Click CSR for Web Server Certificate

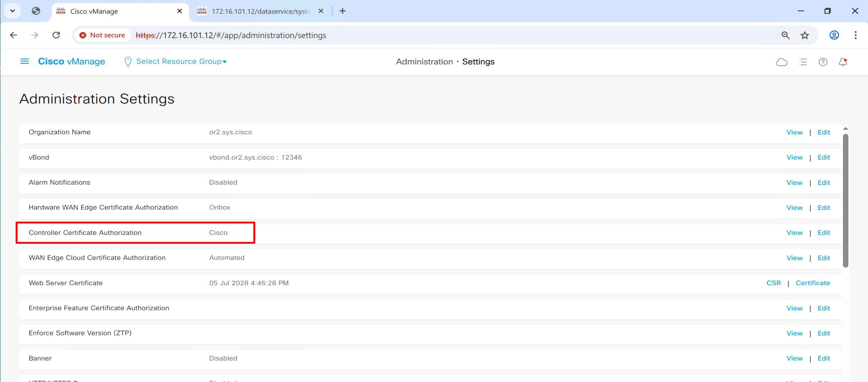773,283
